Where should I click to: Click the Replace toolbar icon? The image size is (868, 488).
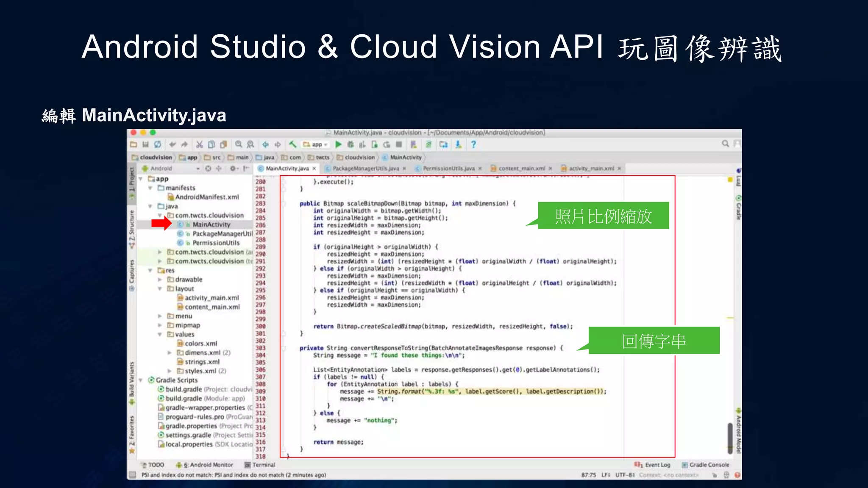coord(250,144)
